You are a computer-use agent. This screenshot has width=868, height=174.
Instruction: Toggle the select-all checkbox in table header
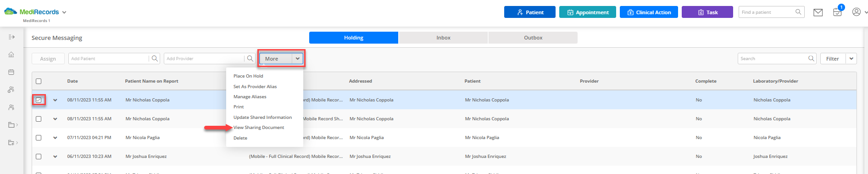[39, 81]
